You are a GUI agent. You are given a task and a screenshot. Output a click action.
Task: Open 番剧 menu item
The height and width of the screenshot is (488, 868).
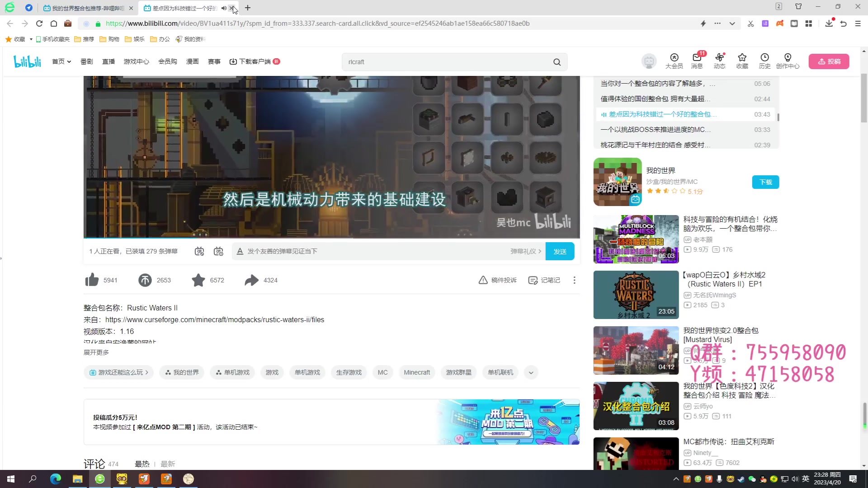[86, 61]
